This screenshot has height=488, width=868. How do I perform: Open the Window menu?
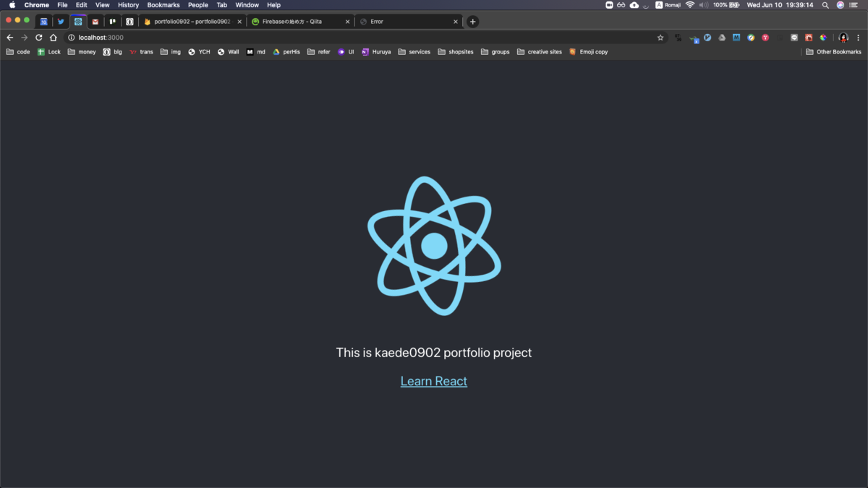tap(247, 5)
